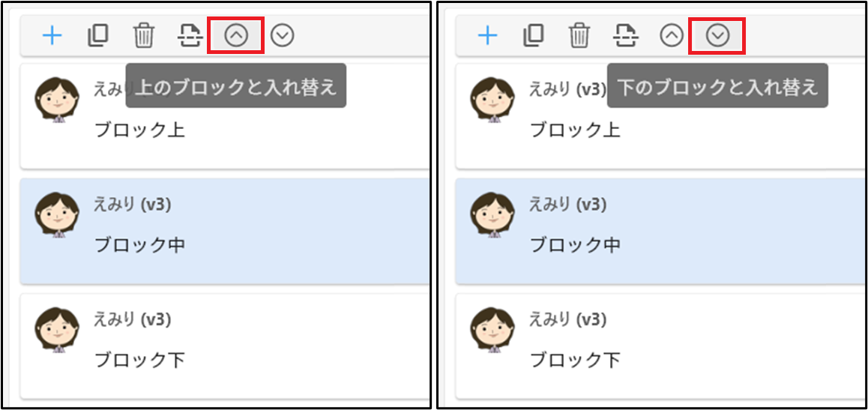Select ブロック下 block in left panel
The height and width of the screenshot is (410, 868).
(225, 346)
